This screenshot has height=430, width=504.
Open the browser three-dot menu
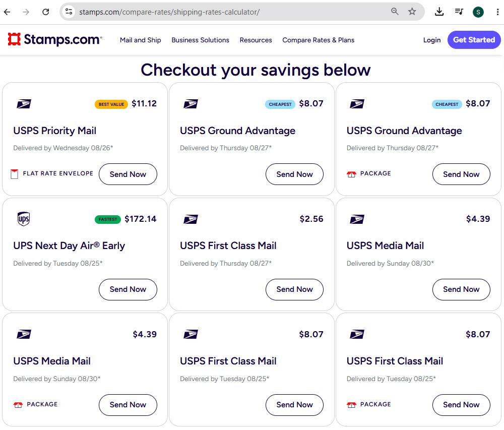coord(497,12)
